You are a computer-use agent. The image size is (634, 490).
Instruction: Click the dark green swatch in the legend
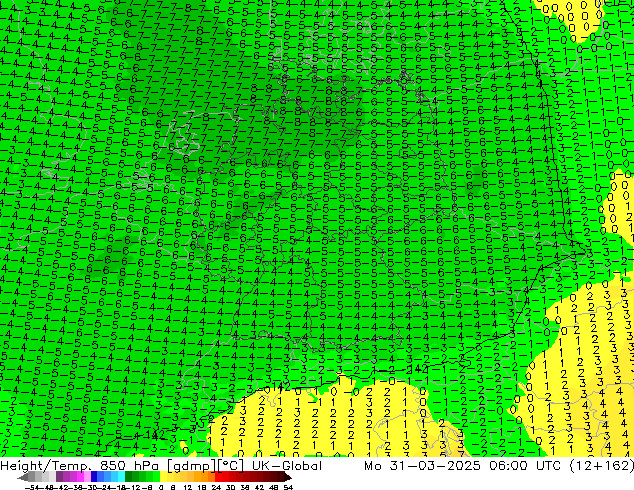(129, 477)
